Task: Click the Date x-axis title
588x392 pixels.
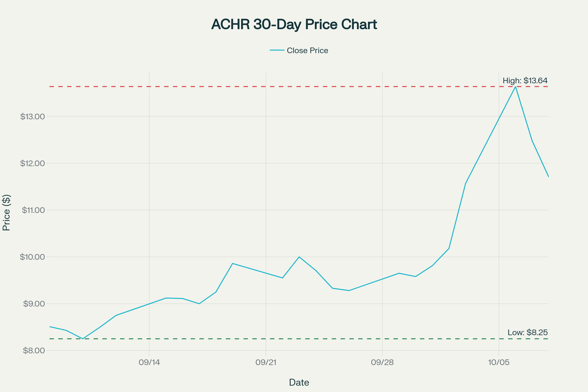Action: pyautogui.click(x=299, y=382)
